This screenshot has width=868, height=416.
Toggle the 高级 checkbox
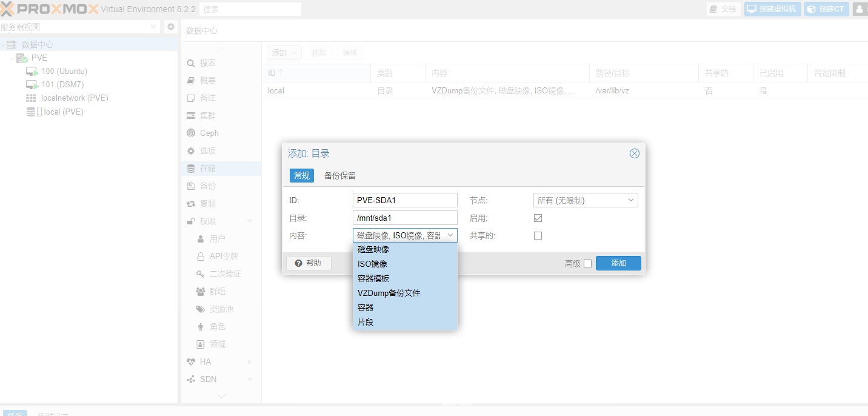[x=587, y=263]
